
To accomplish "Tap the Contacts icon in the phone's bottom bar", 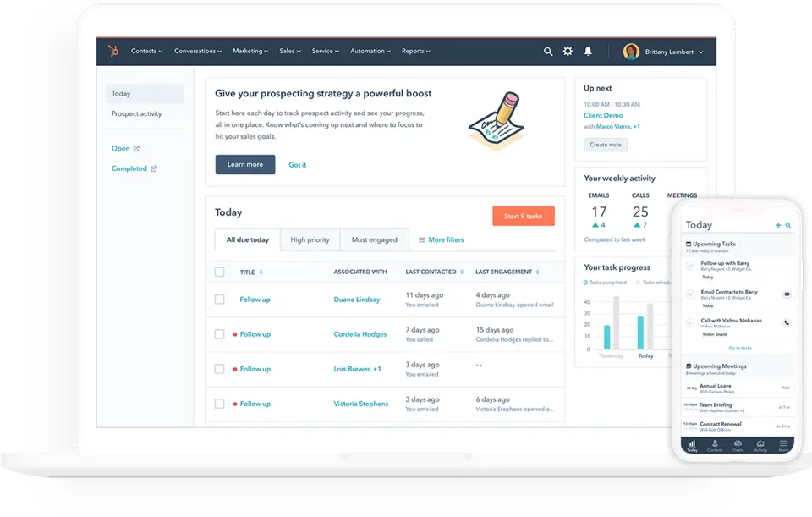I will point(715,443).
